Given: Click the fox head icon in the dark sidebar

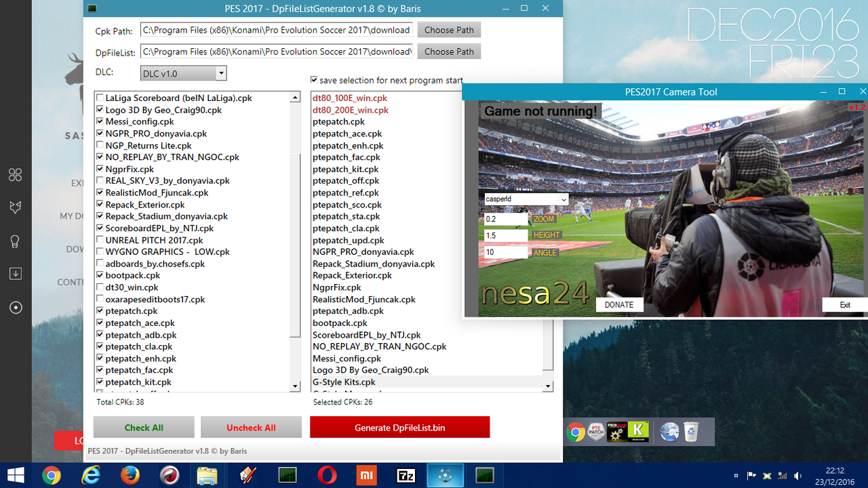Looking at the screenshot, I should point(16,207).
